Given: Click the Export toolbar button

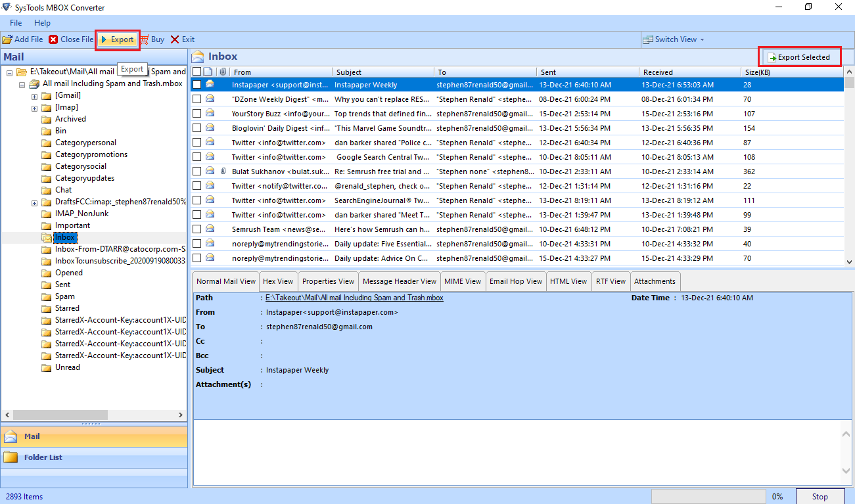Looking at the screenshot, I should point(118,39).
